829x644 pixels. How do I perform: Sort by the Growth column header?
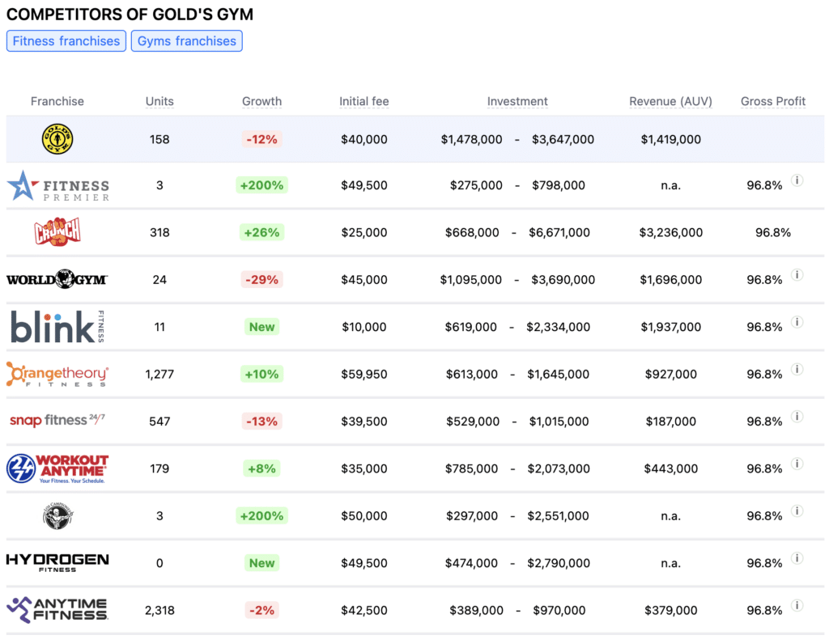[x=261, y=101]
